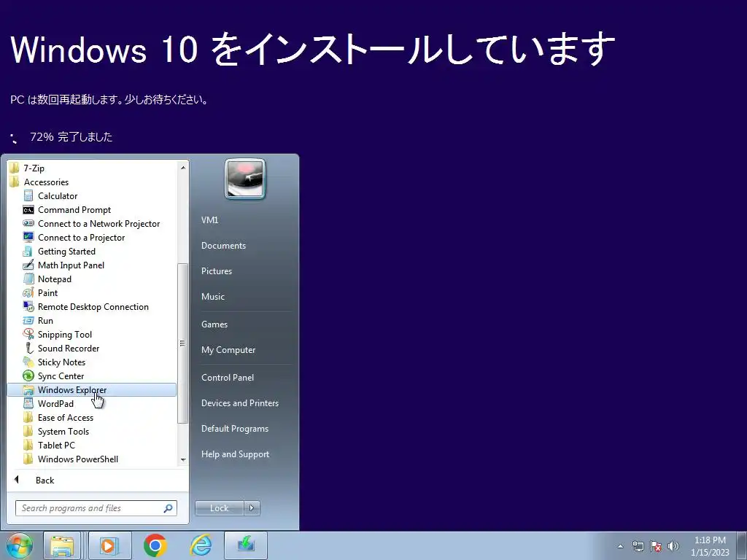This screenshot has height=560, width=747.
Task: Open Default Programs
Action: tap(234, 429)
